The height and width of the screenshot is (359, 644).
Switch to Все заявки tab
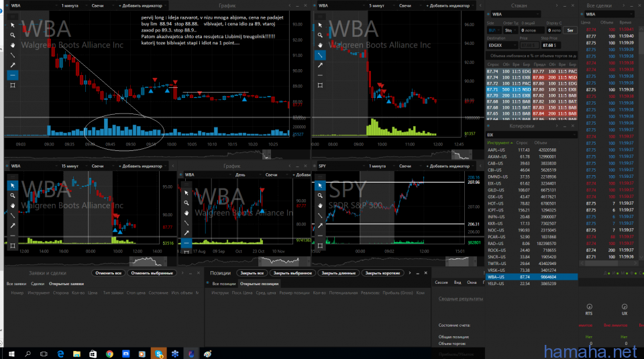[x=16, y=284]
